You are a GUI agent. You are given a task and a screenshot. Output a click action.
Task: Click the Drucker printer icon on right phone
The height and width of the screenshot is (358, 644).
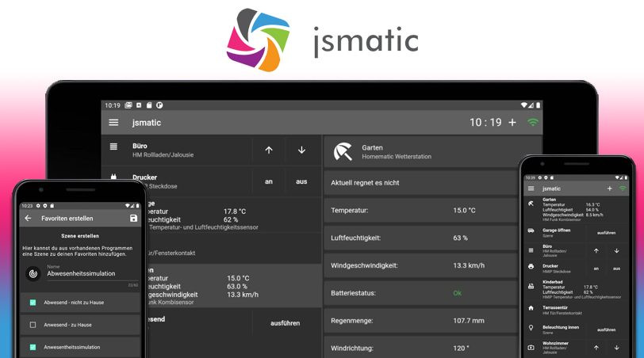point(531,267)
